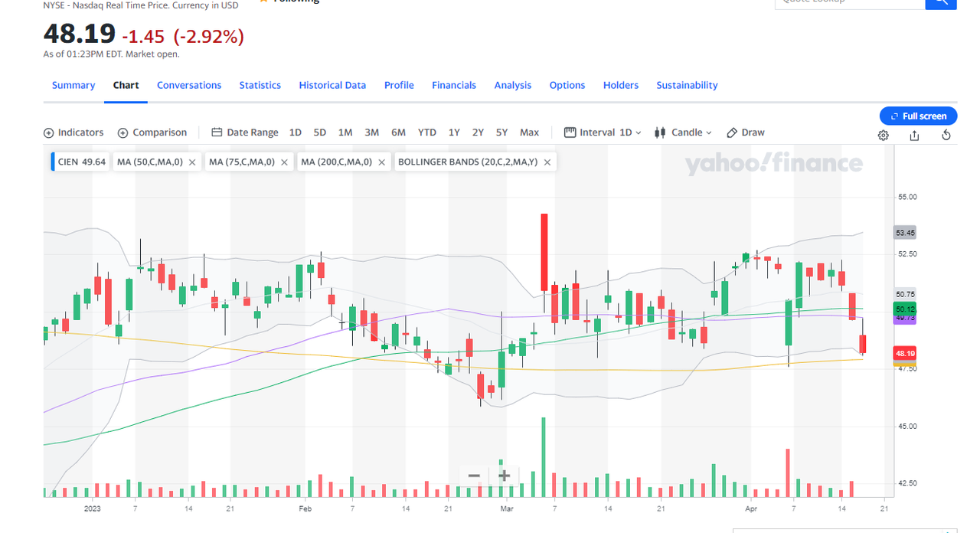Enter Full screen chart mode
This screenshot has width=980, height=533.
click(x=918, y=116)
